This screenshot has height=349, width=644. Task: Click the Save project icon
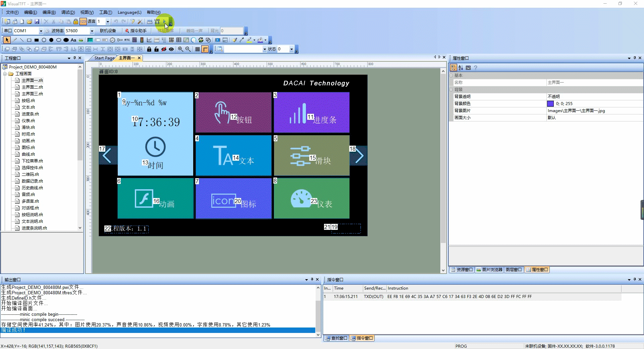click(37, 21)
